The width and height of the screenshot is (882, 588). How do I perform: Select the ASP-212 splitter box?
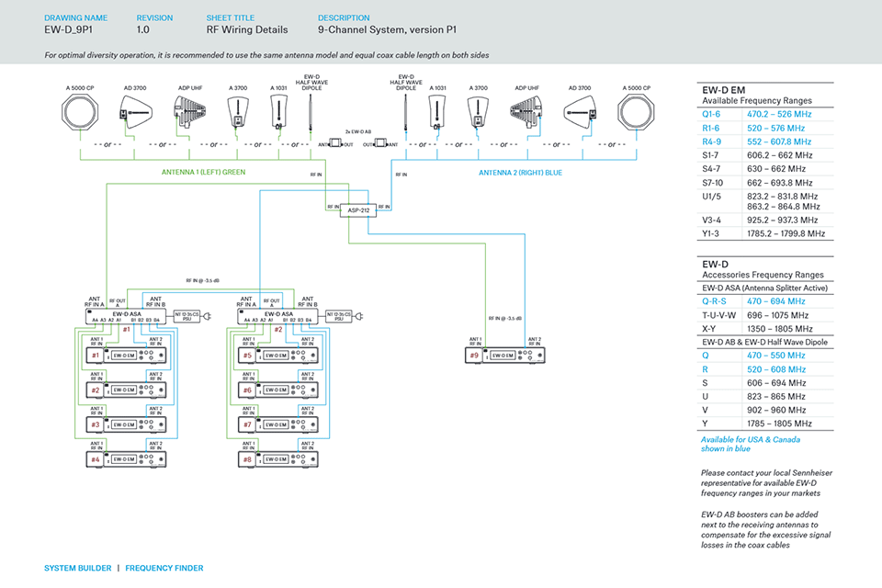358,210
